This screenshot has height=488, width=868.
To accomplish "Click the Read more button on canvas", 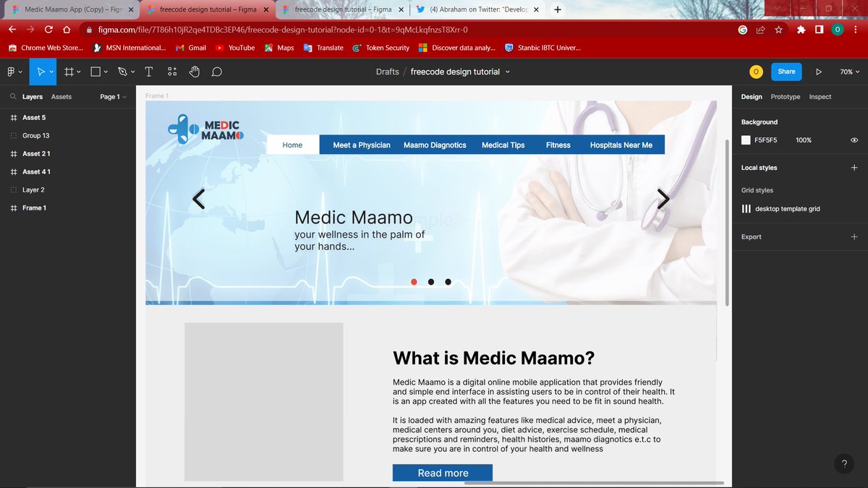I will pyautogui.click(x=443, y=473).
